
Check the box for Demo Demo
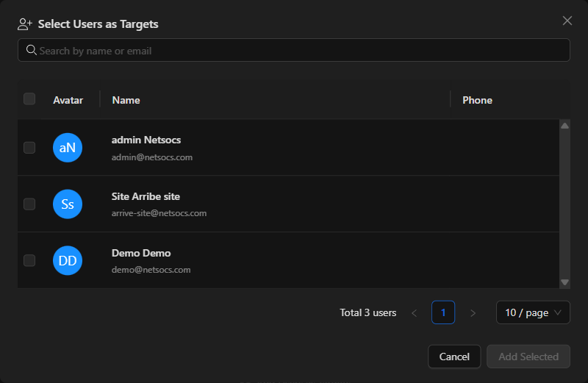pos(29,260)
